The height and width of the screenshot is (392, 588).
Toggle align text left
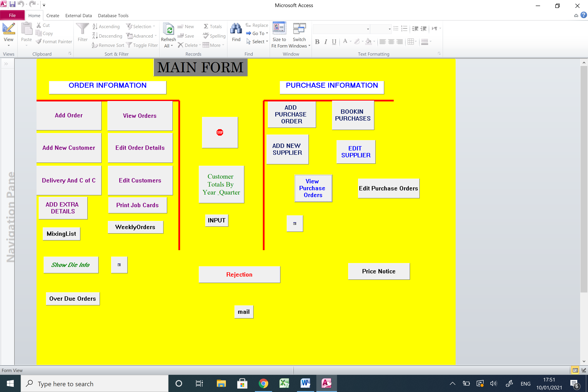tap(383, 42)
